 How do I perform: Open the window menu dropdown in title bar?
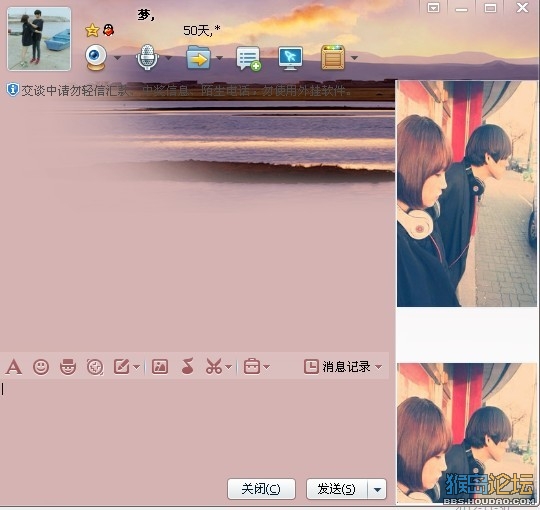(433, 8)
